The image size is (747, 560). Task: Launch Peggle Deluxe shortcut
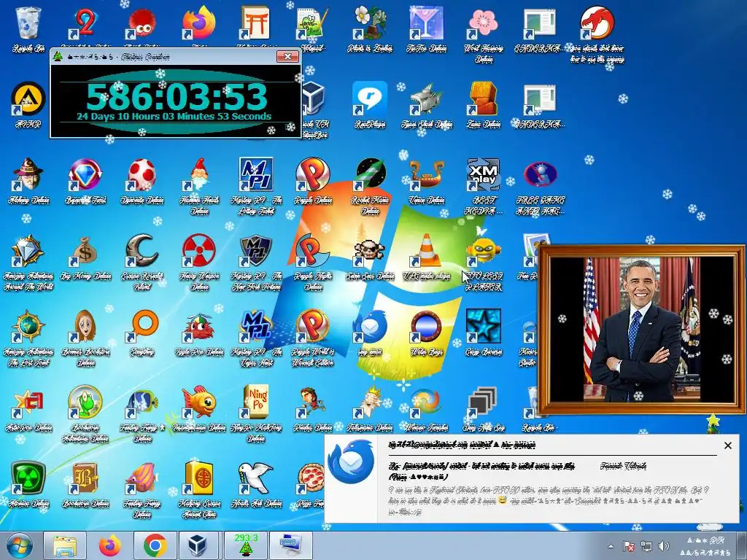coord(312,175)
